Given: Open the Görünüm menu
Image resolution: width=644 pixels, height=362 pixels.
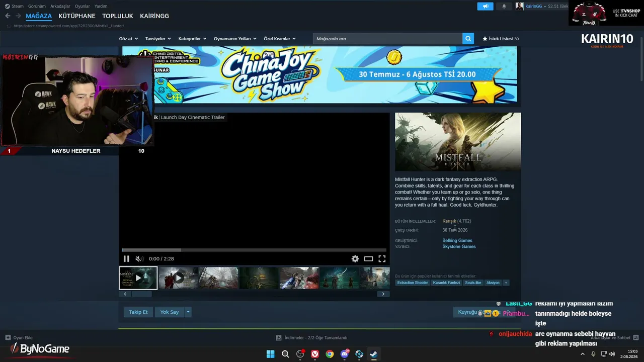Looking at the screenshot, I should 37,7.
